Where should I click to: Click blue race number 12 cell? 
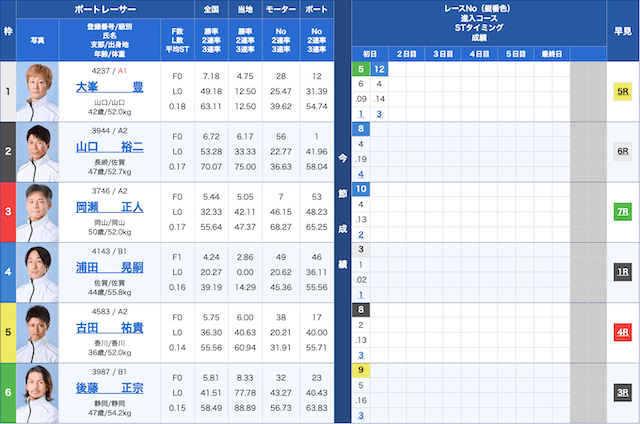pos(379,69)
